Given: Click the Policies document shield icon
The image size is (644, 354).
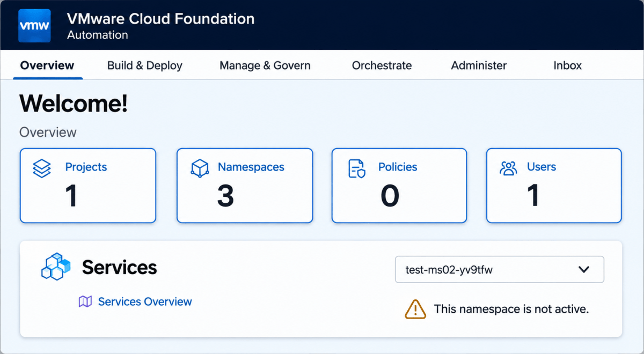Looking at the screenshot, I should [357, 168].
